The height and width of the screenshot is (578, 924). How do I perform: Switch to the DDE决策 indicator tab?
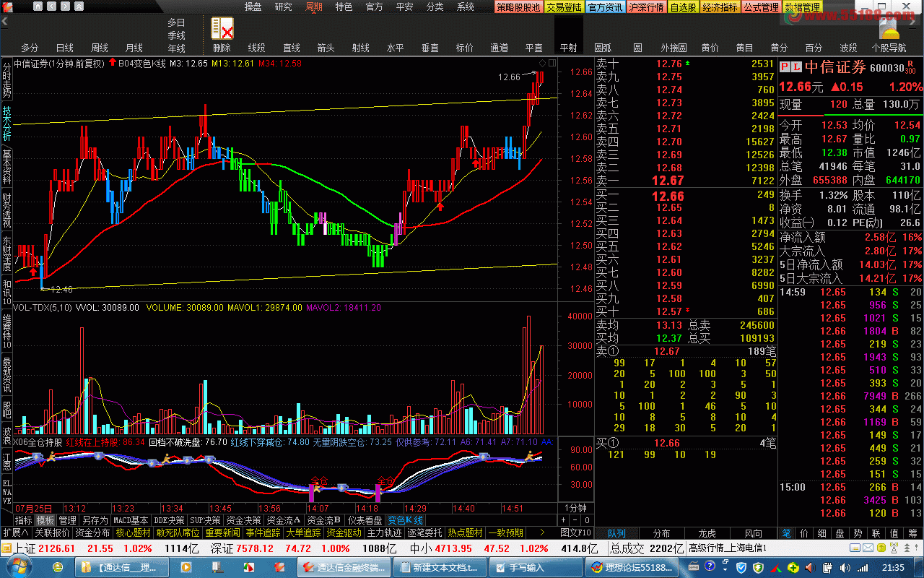pyautogui.click(x=169, y=520)
